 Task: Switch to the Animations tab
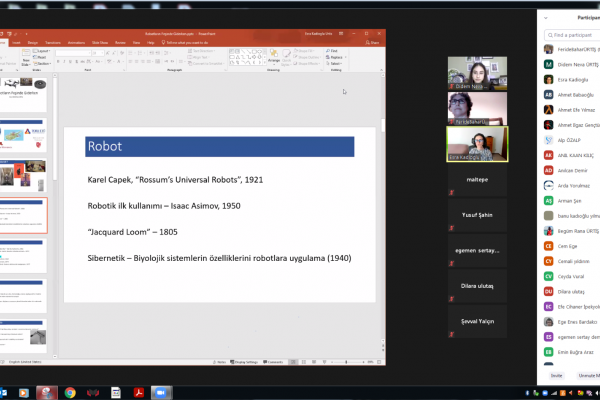pyautogui.click(x=76, y=42)
